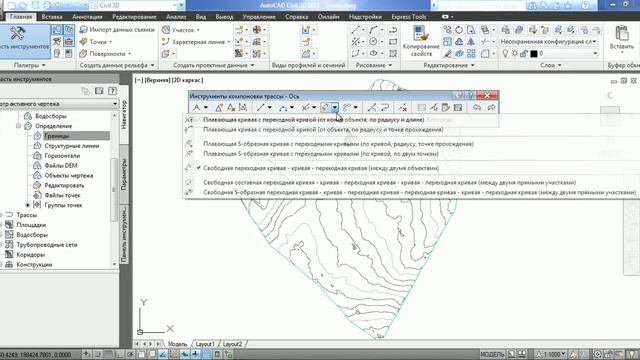Click the Add PI icon in layout toolbar
The width and height of the screenshot is (640, 360).
(x=219, y=107)
